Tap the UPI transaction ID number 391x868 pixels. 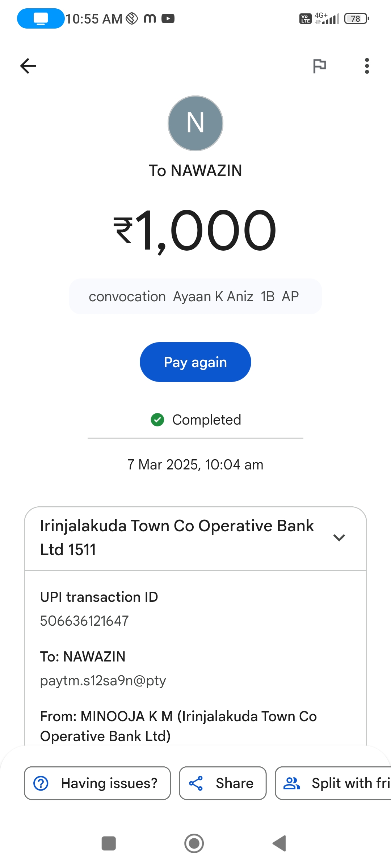pos(84,621)
